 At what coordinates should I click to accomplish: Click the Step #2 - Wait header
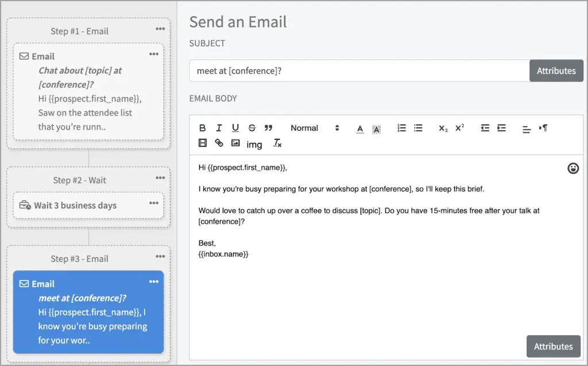(x=79, y=180)
